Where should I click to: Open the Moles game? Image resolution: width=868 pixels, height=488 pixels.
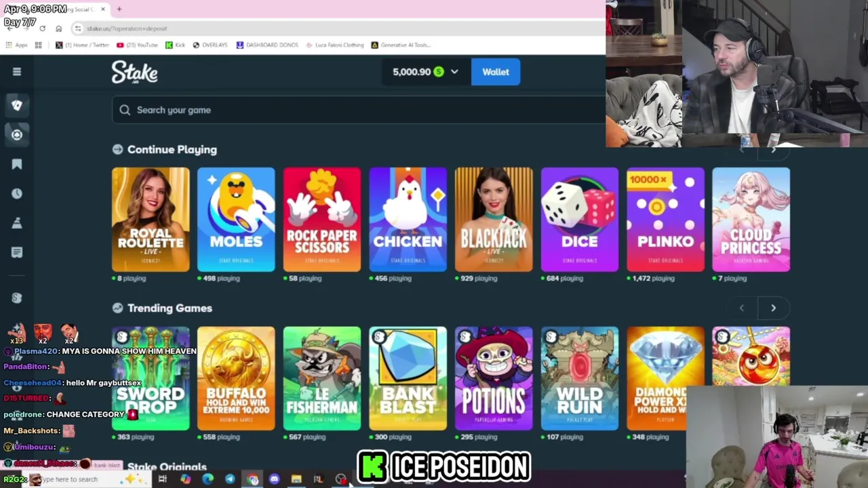coord(236,220)
